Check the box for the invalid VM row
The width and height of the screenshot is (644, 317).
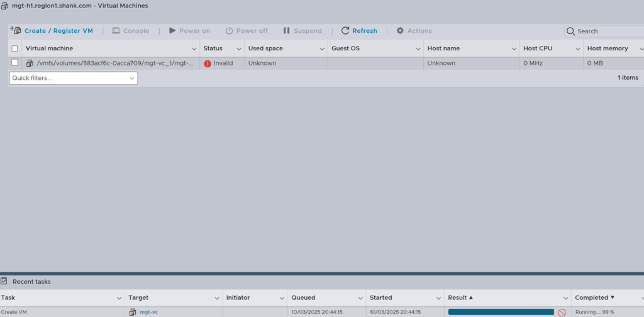point(15,63)
